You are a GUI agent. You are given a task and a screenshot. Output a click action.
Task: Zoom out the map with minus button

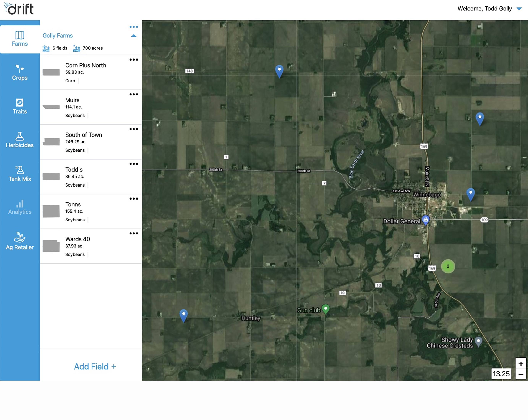[x=521, y=375]
